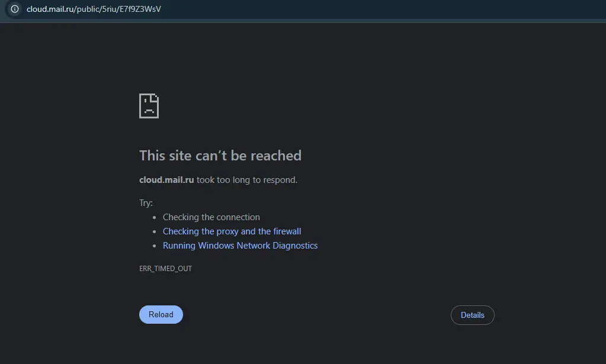Click the 'took too long to respond' message
Image resolution: width=606 pixels, height=364 pixels.
pyautogui.click(x=247, y=180)
